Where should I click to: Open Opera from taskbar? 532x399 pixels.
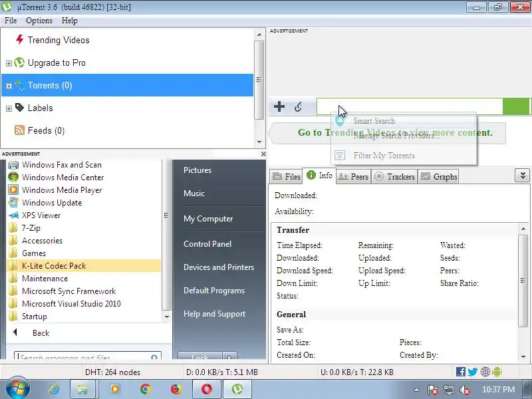click(x=207, y=389)
